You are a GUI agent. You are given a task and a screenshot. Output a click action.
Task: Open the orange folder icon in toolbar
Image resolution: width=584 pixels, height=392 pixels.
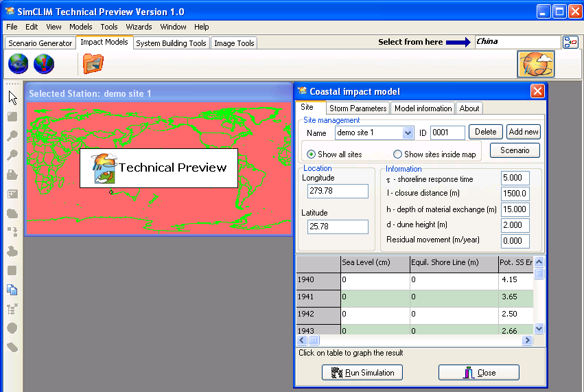93,64
